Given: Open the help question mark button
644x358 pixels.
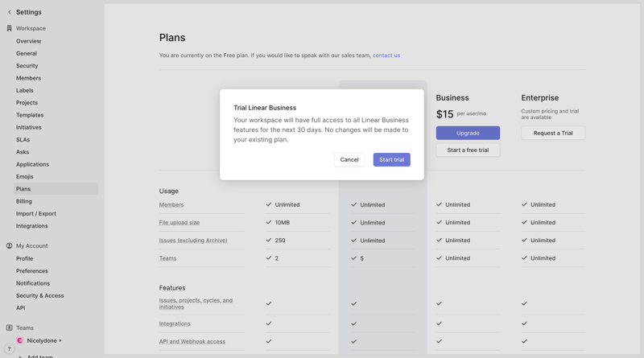Looking at the screenshot, I should coord(9,348).
